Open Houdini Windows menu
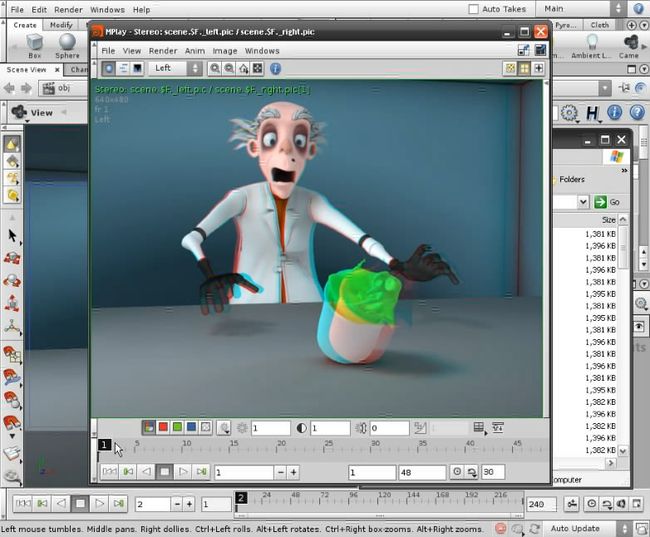The image size is (650, 537). point(107,10)
